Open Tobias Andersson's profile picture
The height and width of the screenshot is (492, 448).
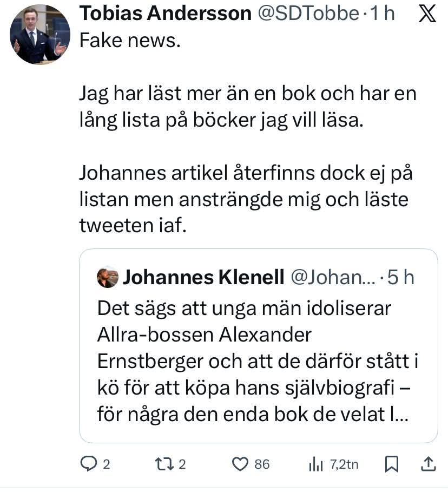point(39,35)
